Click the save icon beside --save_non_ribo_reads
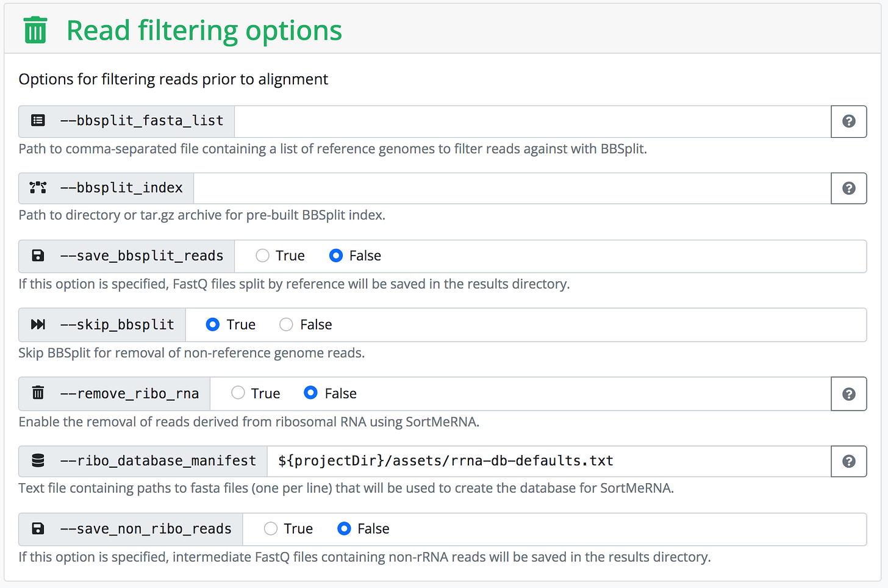 [x=38, y=529]
